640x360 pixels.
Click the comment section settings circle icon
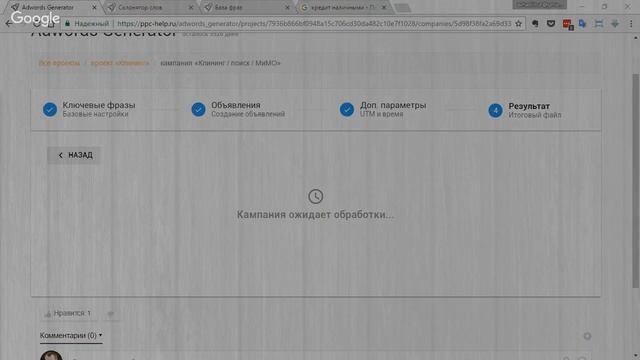point(587,336)
